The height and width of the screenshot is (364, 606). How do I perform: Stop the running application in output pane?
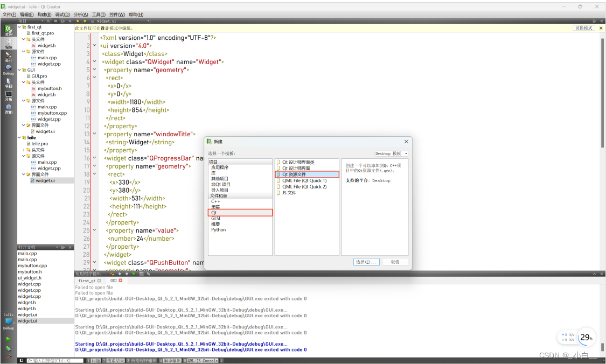coord(142,274)
